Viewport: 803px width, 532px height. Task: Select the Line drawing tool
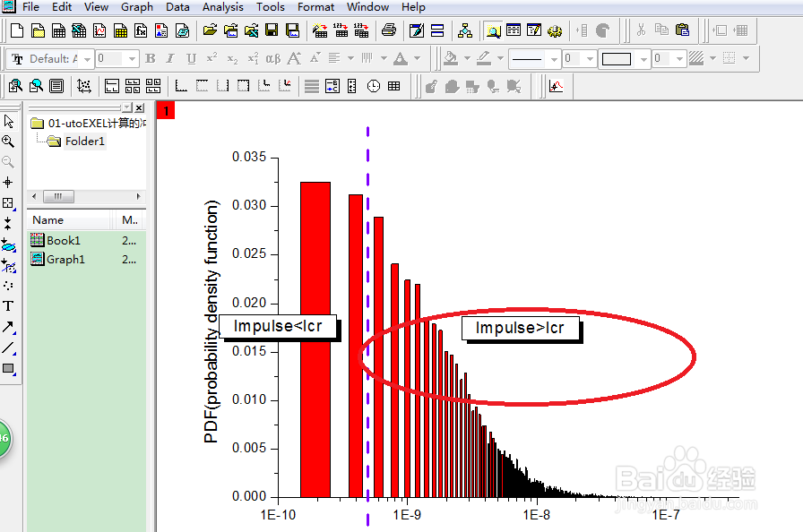coord(8,348)
